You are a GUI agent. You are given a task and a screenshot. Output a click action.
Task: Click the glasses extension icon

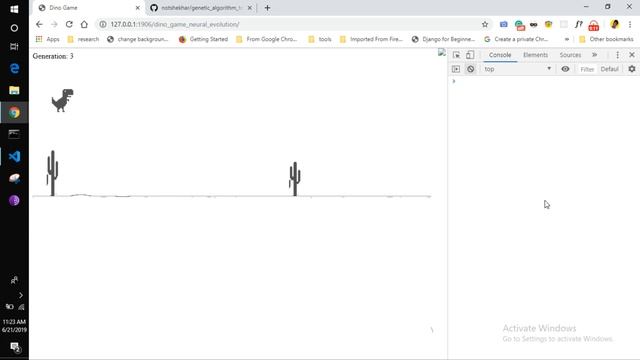[x=533, y=24]
